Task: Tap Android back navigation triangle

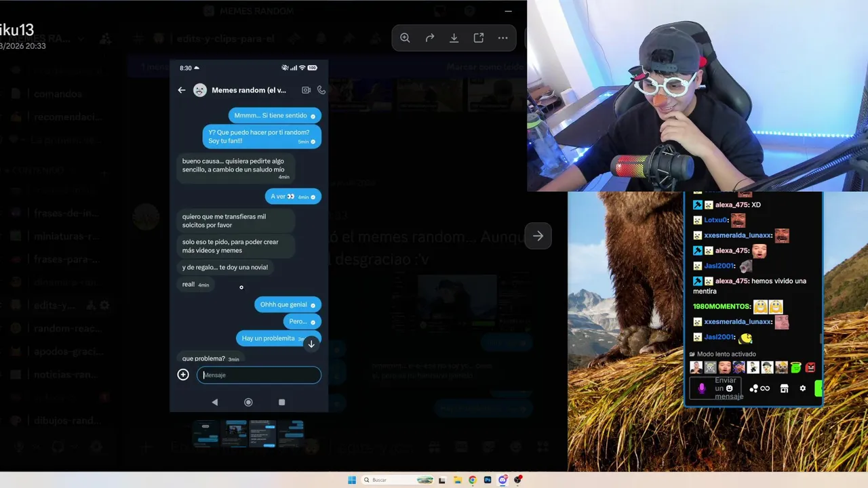Action: tap(215, 402)
